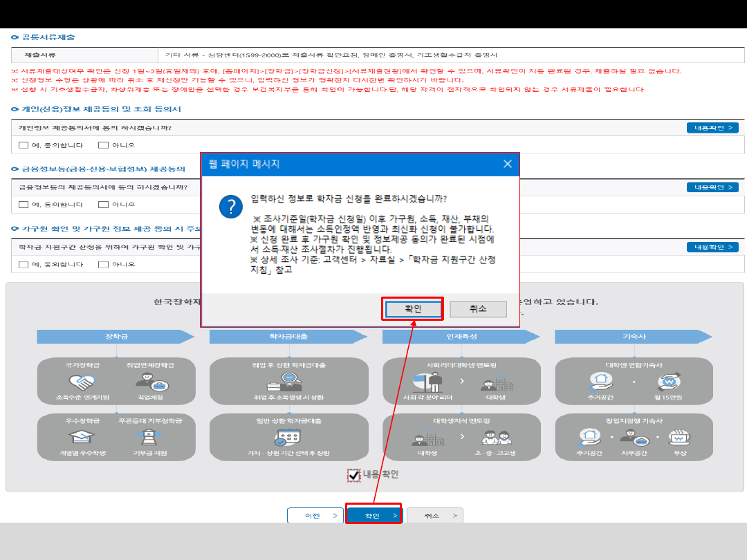Open 내용확인 for 금융정보등 제공동의
This screenshot has height=560, width=747.
[x=712, y=187]
